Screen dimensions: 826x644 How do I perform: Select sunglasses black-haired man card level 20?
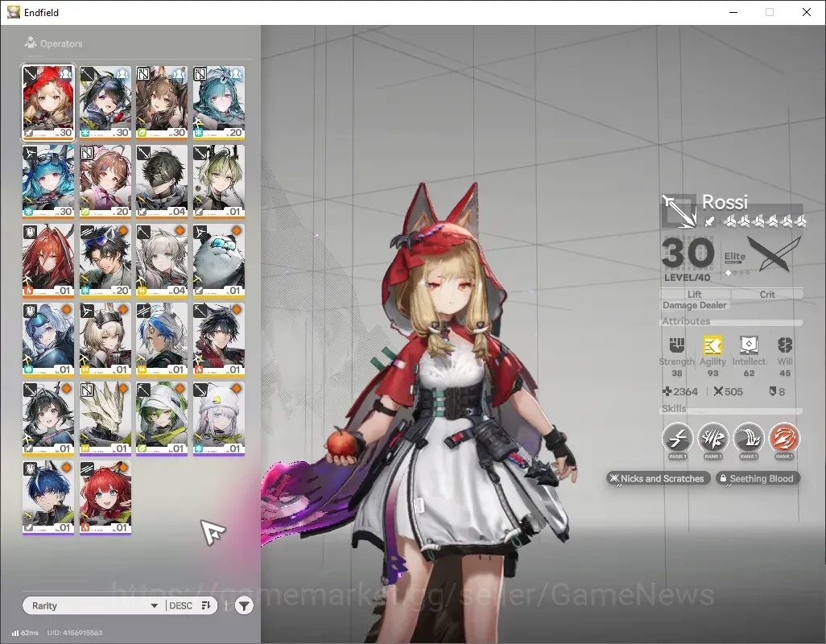pos(105,261)
